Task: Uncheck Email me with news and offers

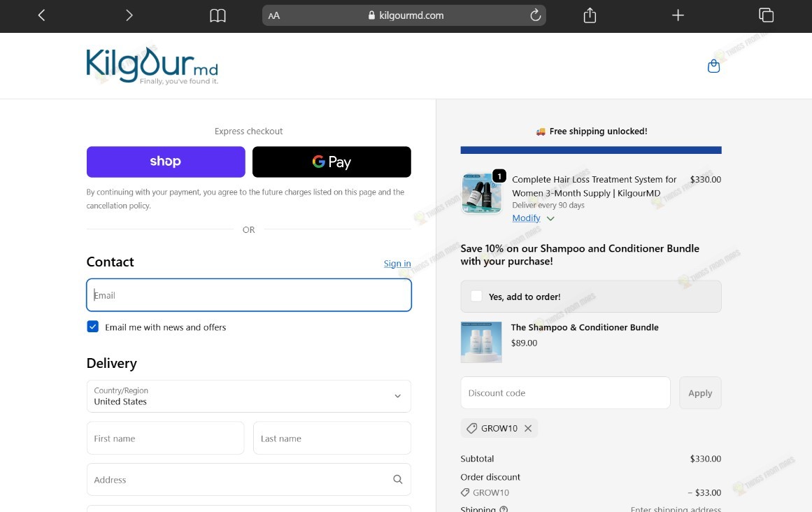Action: tap(93, 327)
